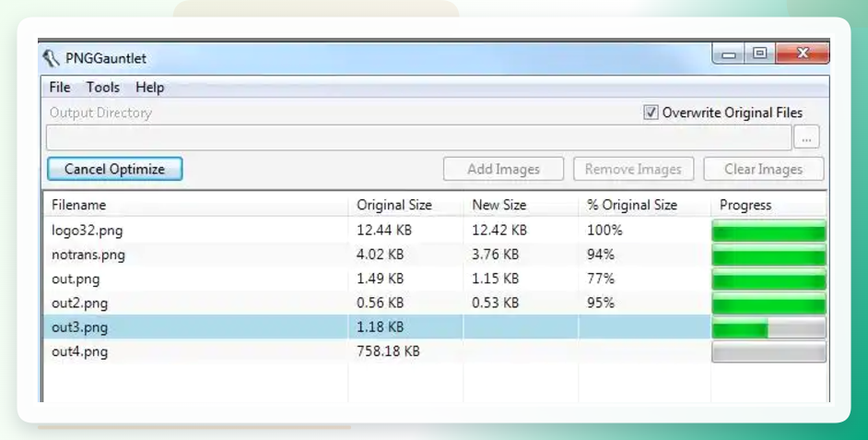Sort by the Original Size column header
Image resolution: width=868 pixels, height=440 pixels.
pyautogui.click(x=405, y=205)
